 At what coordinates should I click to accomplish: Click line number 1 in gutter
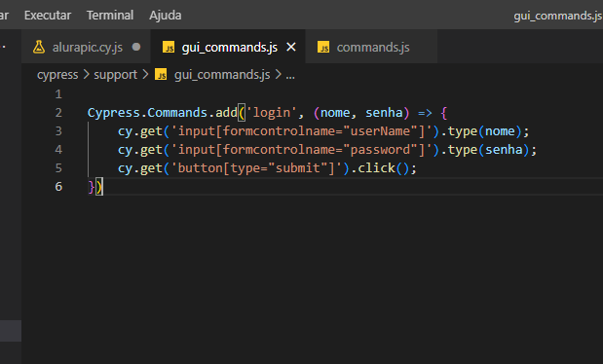[x=58, y=94]
